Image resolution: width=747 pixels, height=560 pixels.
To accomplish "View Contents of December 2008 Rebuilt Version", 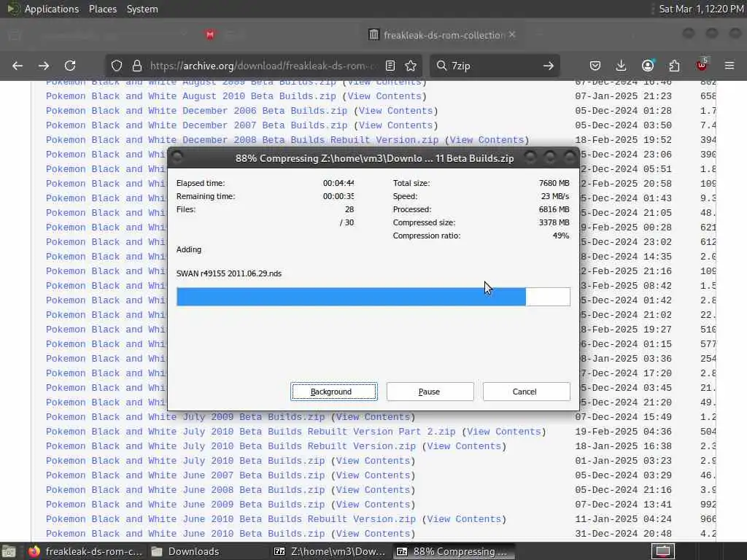I will 487,140.
